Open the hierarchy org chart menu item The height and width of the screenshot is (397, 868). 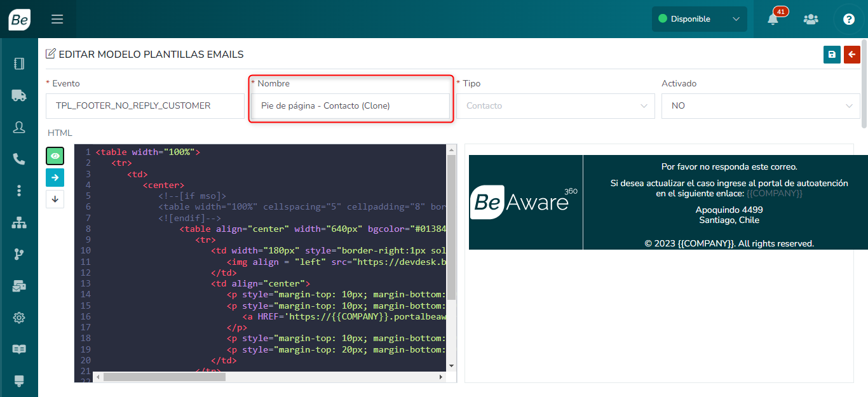pos(19,223)
